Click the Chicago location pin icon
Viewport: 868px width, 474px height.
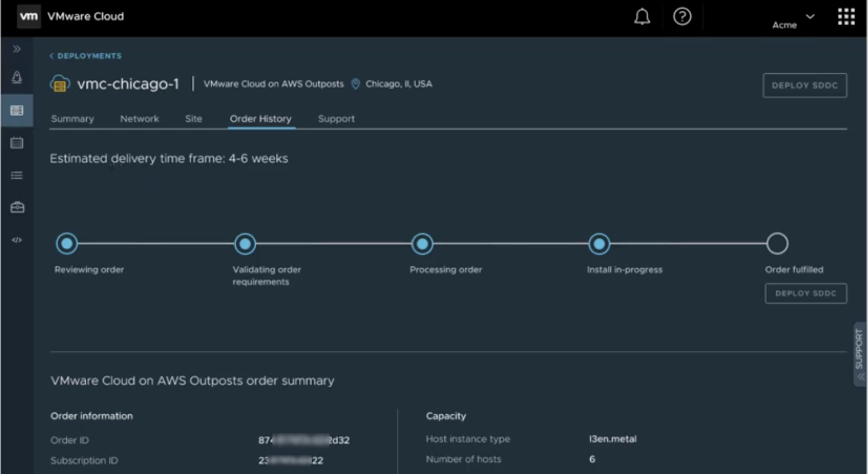tap(356, 84)
